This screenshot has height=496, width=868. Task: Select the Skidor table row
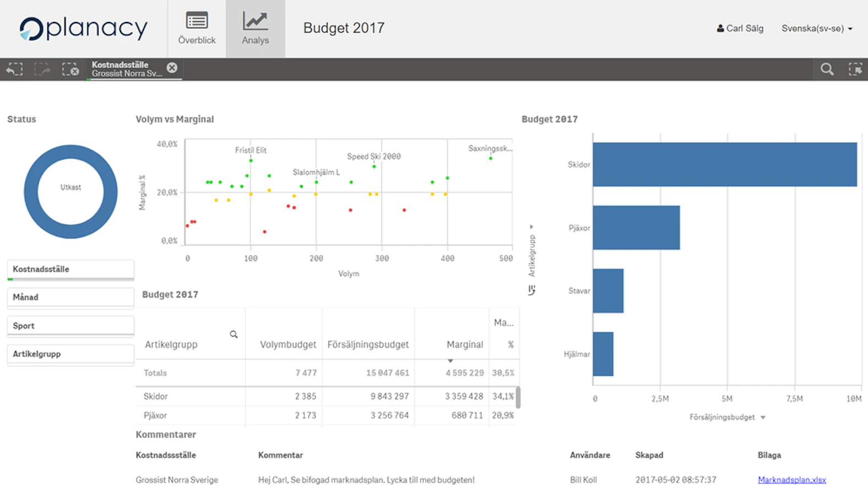tap(327, 396)
